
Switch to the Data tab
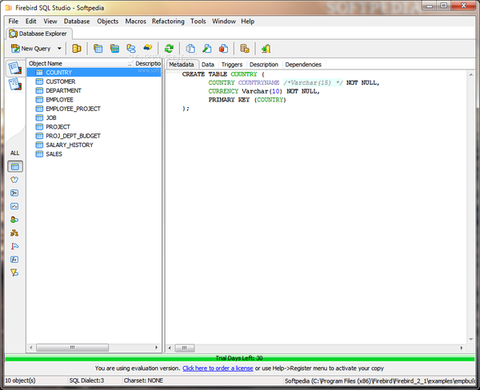pyautogui.click(x=208, y=64)
